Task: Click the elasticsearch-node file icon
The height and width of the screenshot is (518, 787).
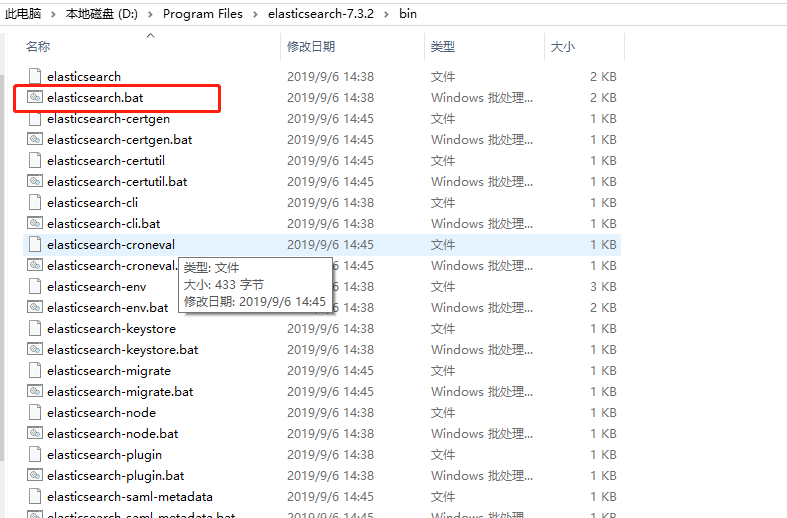Action: point(35,413)
